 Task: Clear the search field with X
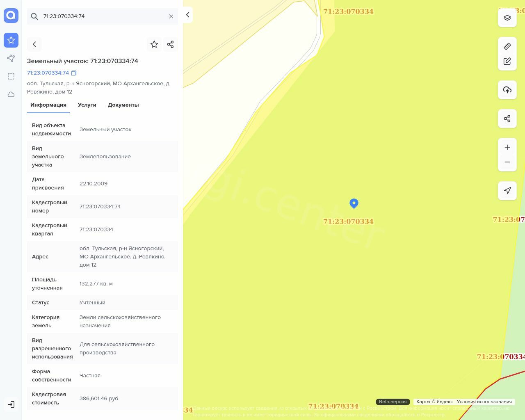[x=171, y=16]
